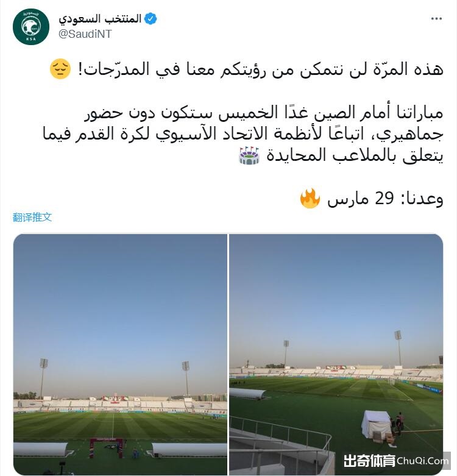Viewport: 457px width, 476px height.
Task: Click the @SaudiNT handle link
Action: point(85,34)
